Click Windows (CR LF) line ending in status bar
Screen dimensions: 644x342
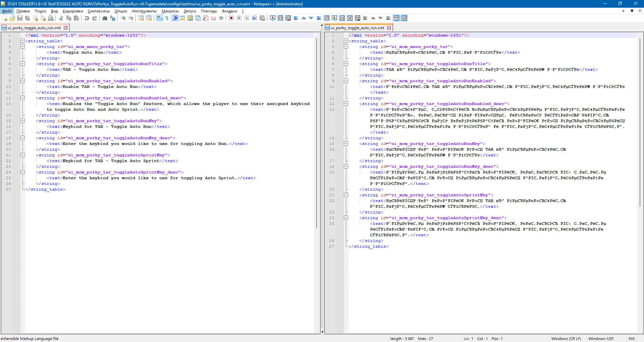566,339
